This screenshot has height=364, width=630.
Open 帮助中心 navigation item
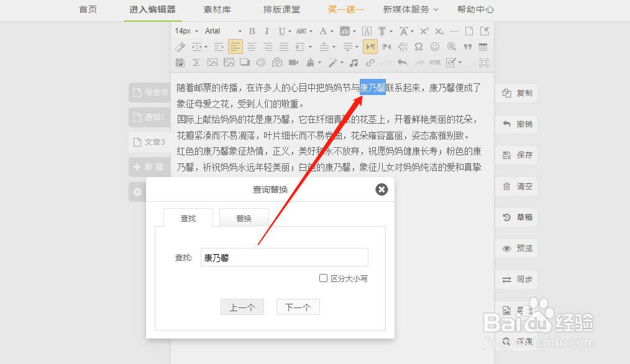476,9
